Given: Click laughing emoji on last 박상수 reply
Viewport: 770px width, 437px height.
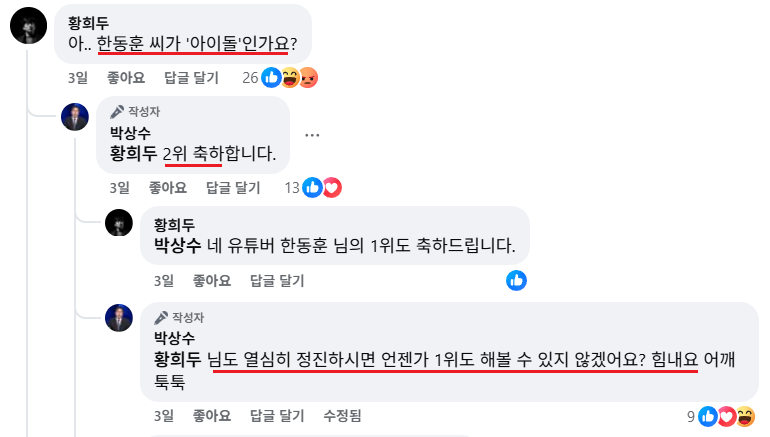Looking at the screenshot, I should coord(745,416).
